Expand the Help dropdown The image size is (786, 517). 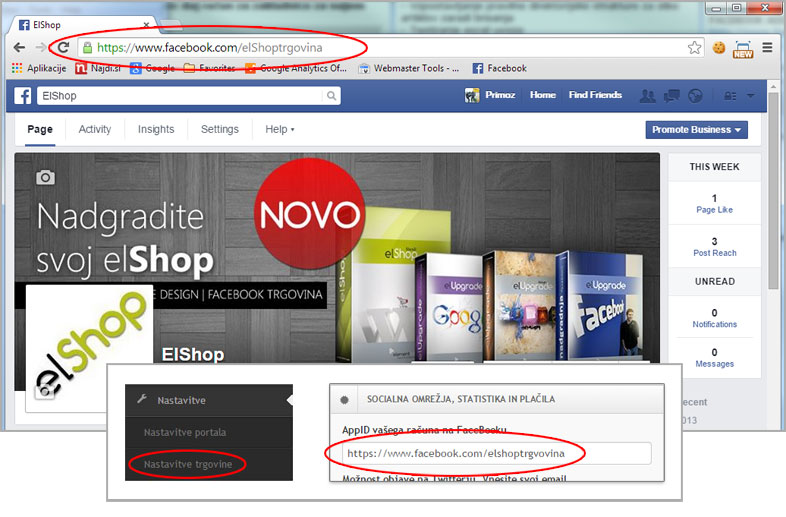click(x=280, y=129)
